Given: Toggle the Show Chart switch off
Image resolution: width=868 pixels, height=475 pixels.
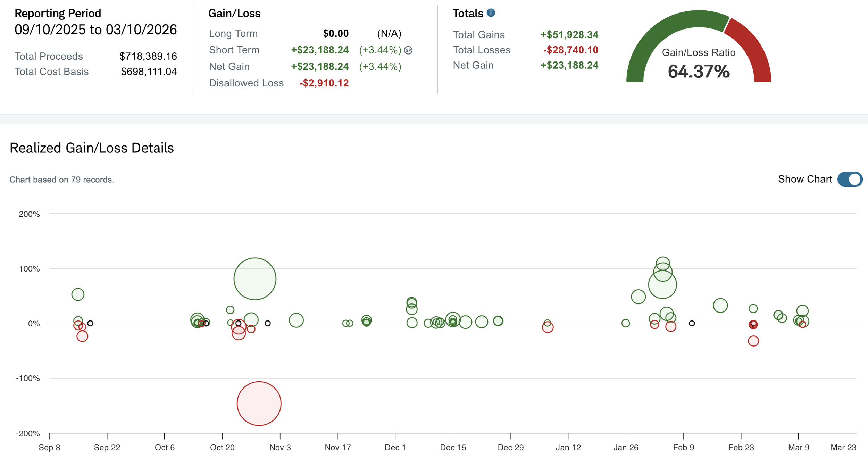Looking at the screenshot, I should pos(849,179).
